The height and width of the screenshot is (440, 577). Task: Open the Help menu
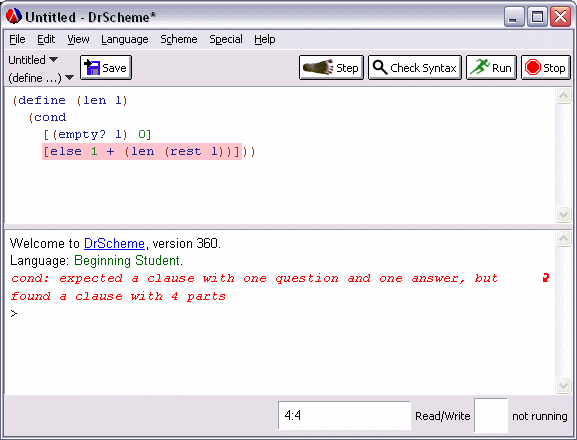click(x=265, y=39)
